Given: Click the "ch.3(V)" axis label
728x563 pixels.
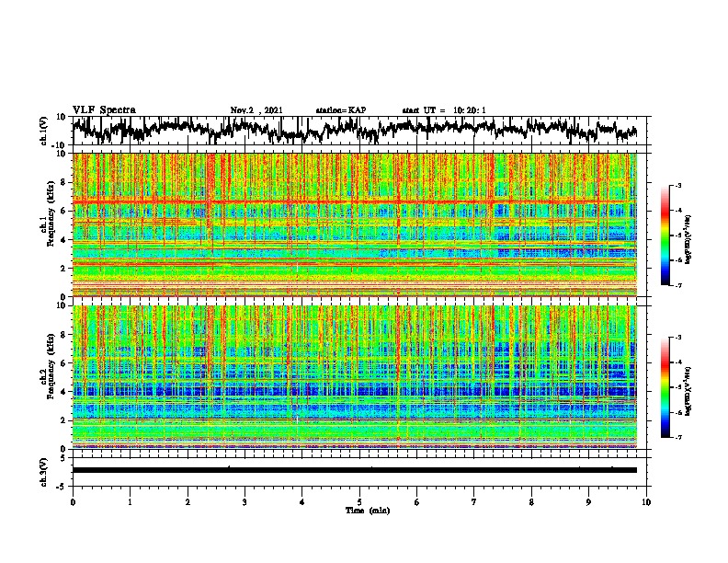Looking at the screenshot, I should (44, 472).
